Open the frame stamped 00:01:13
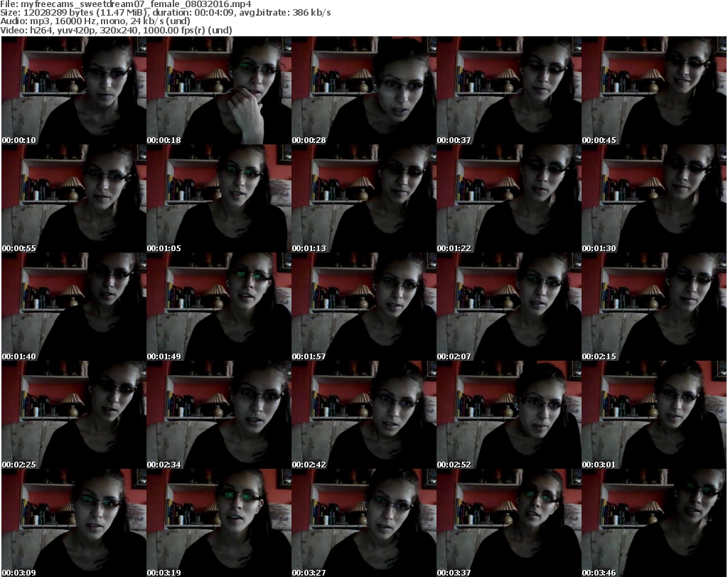Image resolution: width=728 pixels, height=577 pixels. coord(364,198)
